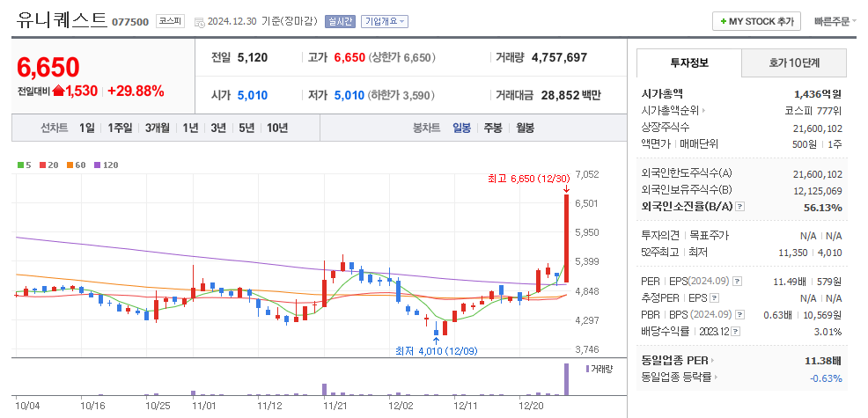This screenshot has width=868, height=418.
Task: Click the 외국인소진율 value 56.13%
Action: [x=824, y=208]
